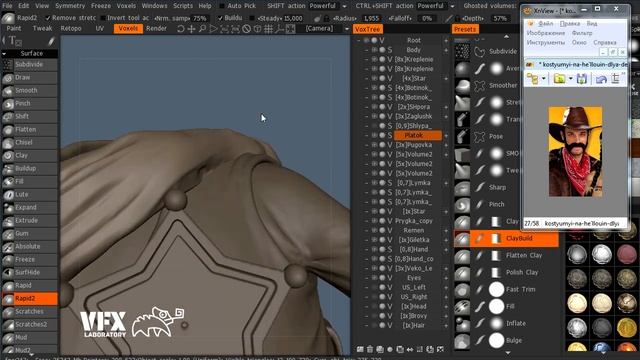The image size is (640, 360).
Task: Select the Gum tool
Action: coord(29,233)
